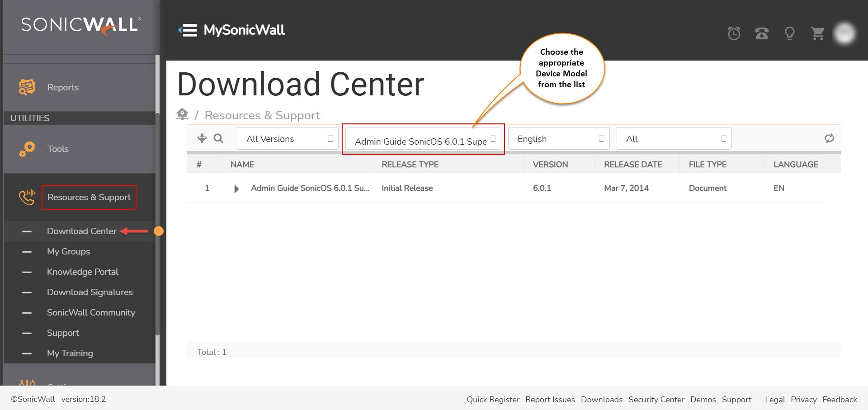This screenshot has height=410, width=868.
Task: Click the hamburger menu collapse icon
Action: point(188,30)
